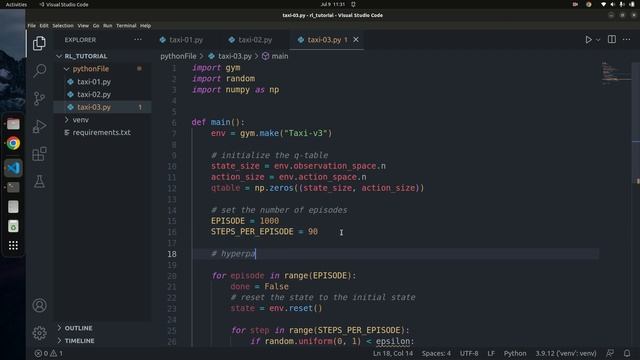Click taxi-03.py in the breadcrumb
Image resolution: width=640 pixels, height=360 pixels.
235,56
